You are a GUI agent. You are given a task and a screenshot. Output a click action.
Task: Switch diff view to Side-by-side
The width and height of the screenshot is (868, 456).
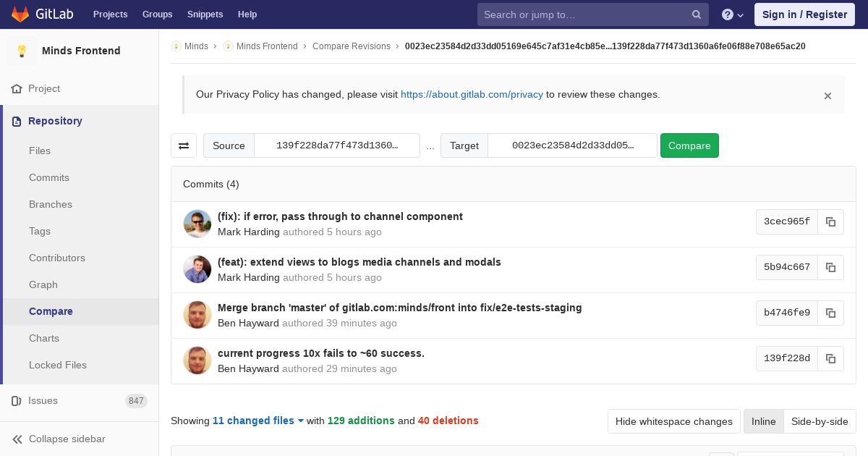[820, 421]
